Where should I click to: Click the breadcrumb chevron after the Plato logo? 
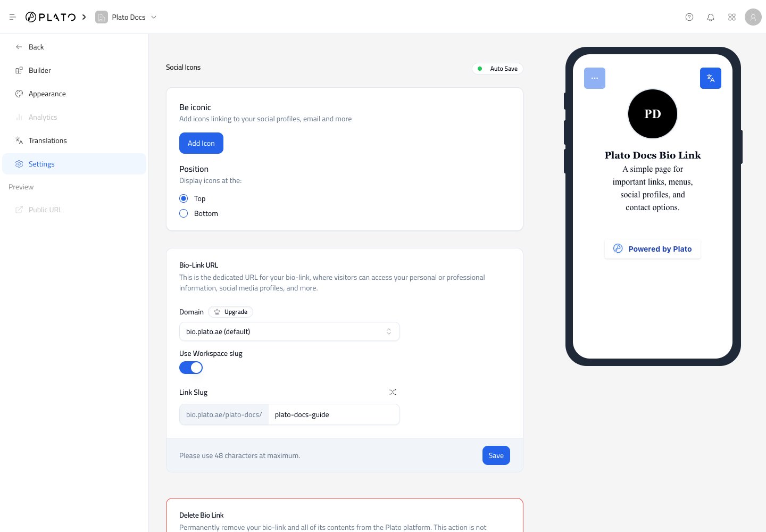[84, 17]
